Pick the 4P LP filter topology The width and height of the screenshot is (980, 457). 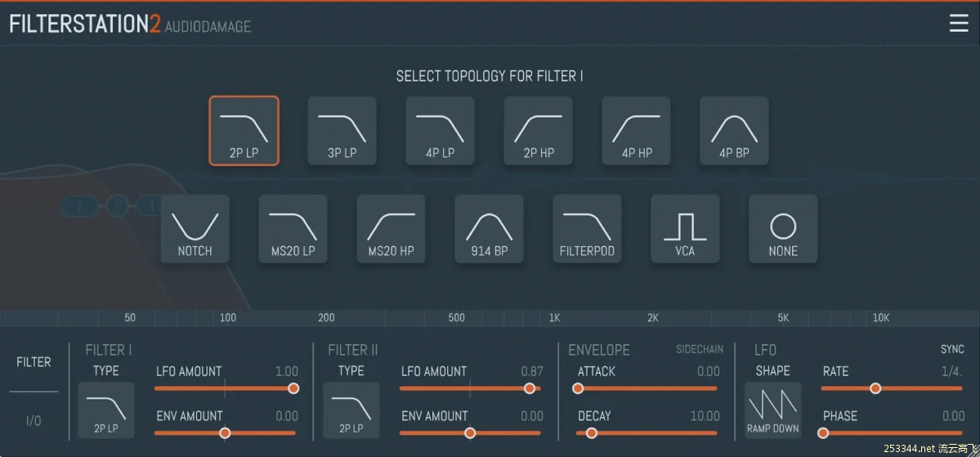pyautogui.click(x=440, y=131)
